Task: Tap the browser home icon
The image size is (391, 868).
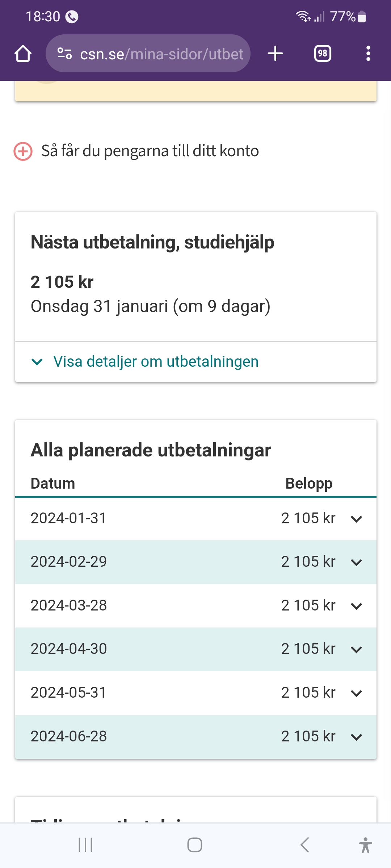Action: tap(23, 54)
